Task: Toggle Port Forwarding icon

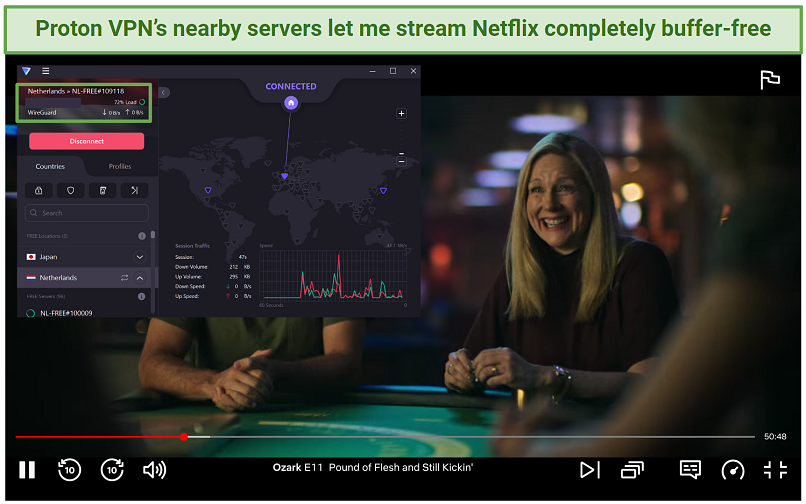Action: click(x=135, y=190)
